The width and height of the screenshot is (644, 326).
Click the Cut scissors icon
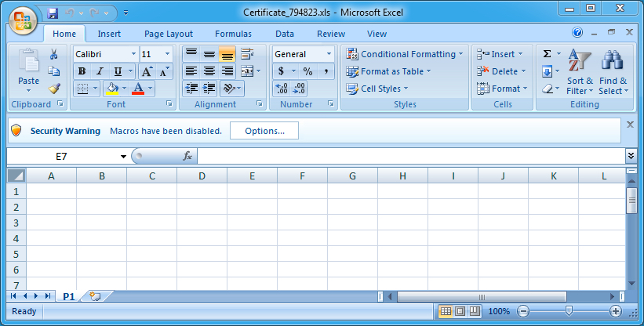tap(53, 54)
